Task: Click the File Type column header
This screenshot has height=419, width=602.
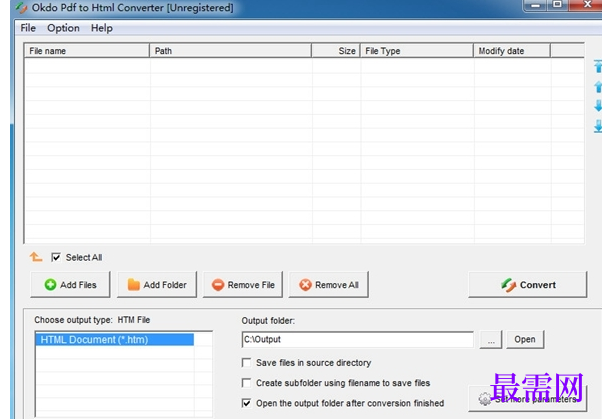Action: [x=417, y=51]
